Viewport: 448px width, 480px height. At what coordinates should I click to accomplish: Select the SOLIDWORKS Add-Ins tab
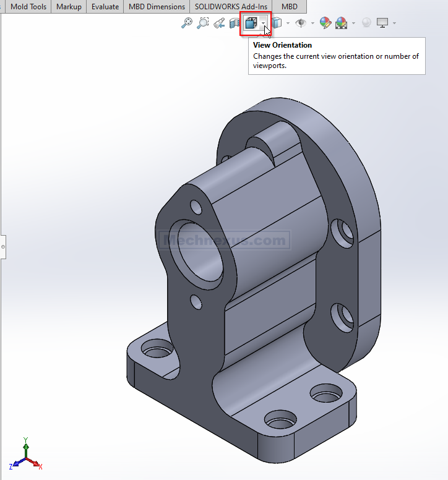(x=230, y=7)
